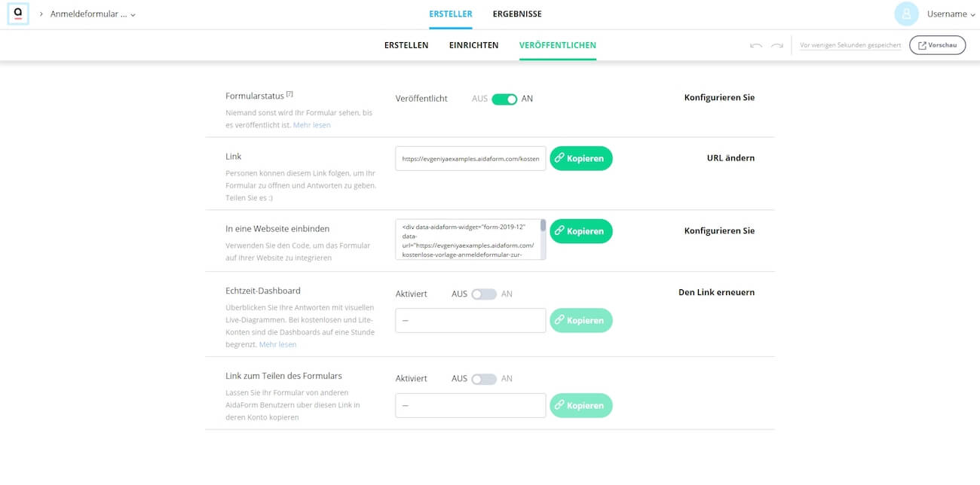The width and height of the screenshot is (980, 485).
Task: Open the EINRICHTEN tab
Action: 473,45
